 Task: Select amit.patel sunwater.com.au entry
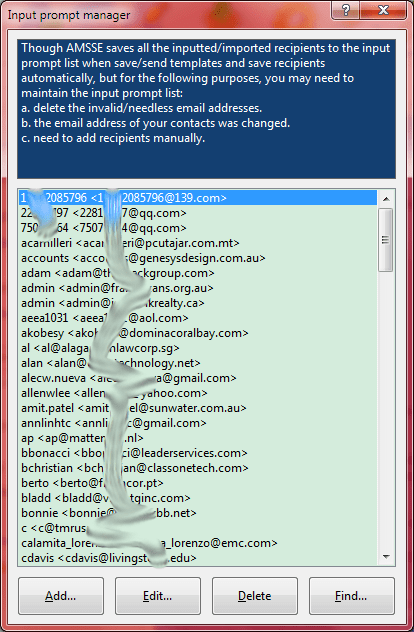[198, 408]
